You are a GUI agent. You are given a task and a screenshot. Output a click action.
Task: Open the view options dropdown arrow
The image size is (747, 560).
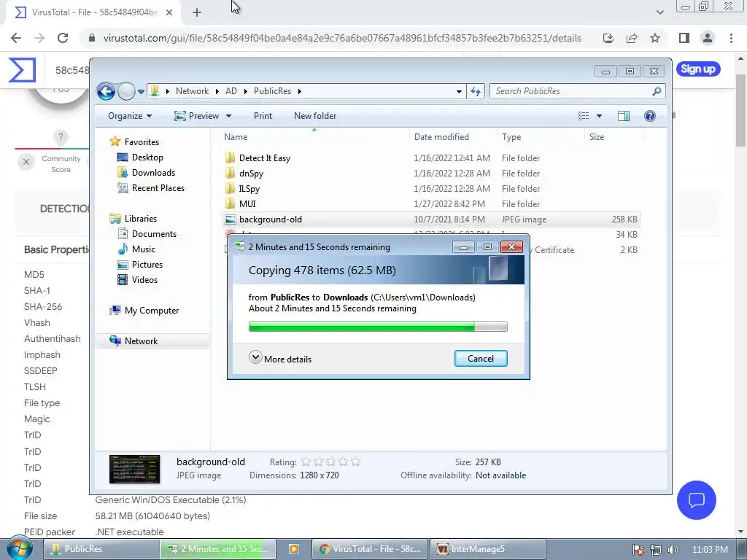click(x=599, y=116)
